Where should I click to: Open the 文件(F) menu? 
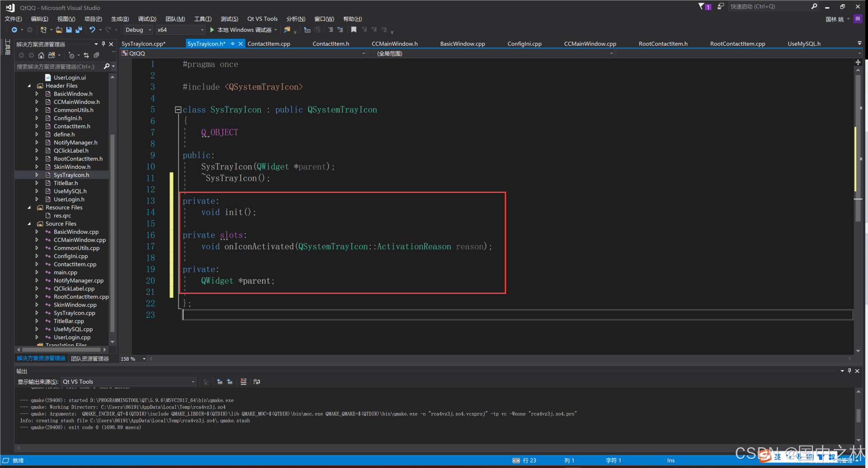point(13,19)
